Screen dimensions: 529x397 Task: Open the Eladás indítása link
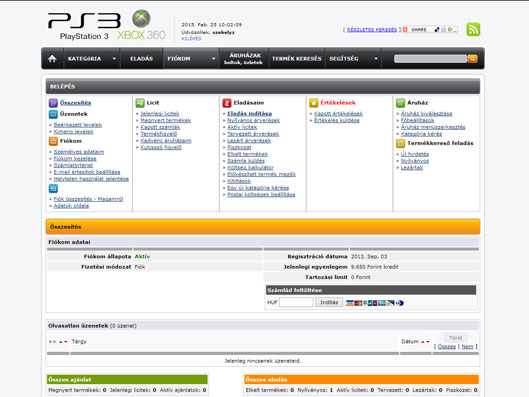click(250, 114)
